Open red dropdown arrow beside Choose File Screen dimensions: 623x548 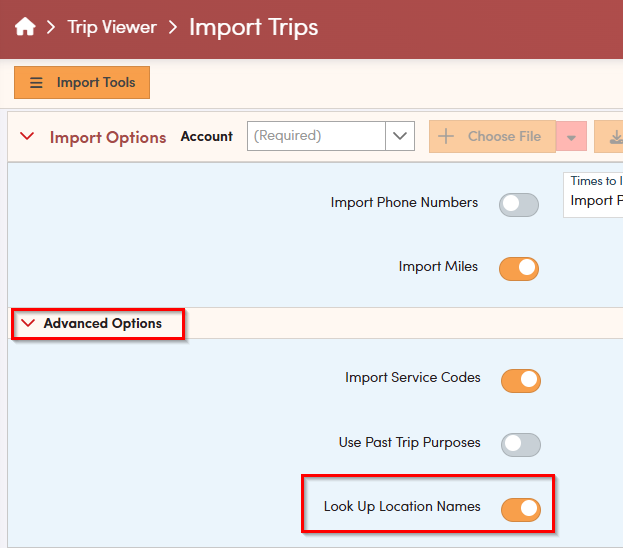click(x=571, y=137)
